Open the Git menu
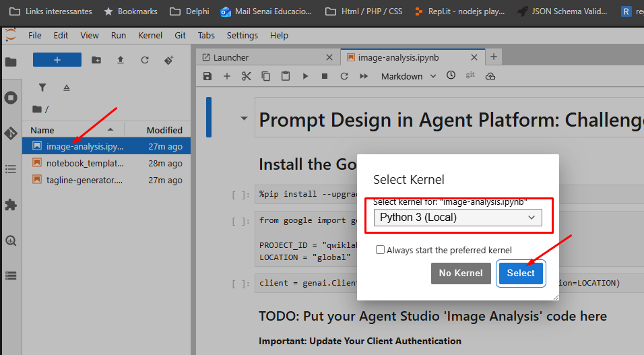 tap(180, 35)
